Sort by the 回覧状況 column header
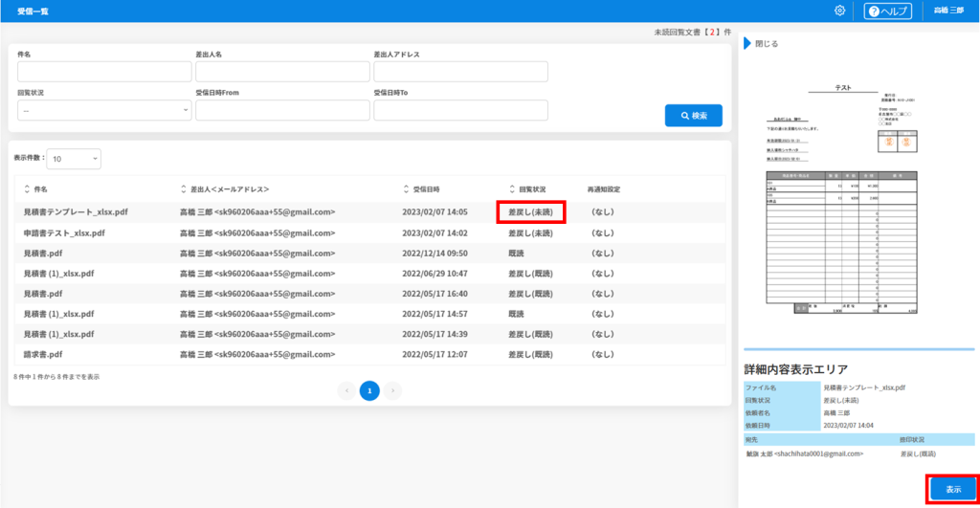980x508 pixels. [528, 189]
